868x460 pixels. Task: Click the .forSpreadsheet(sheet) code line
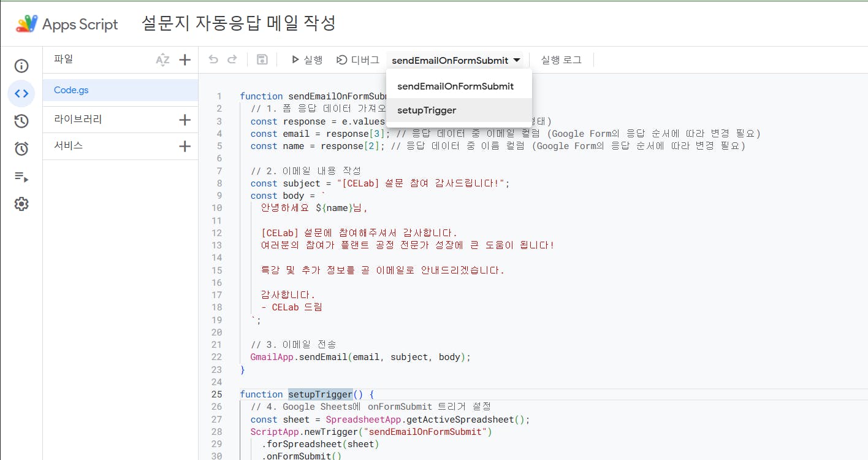point(320,444)
